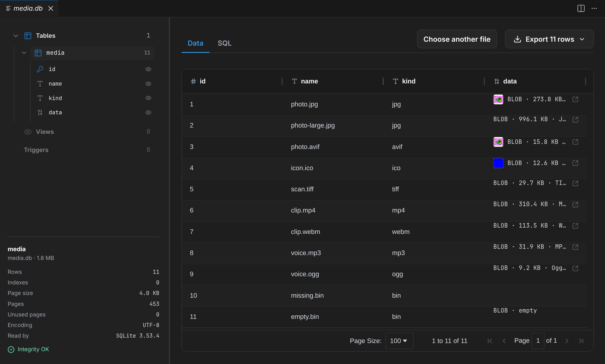Click the binary icon beside data column
Viewport: 605px width, 364px height.
[40, 112]
